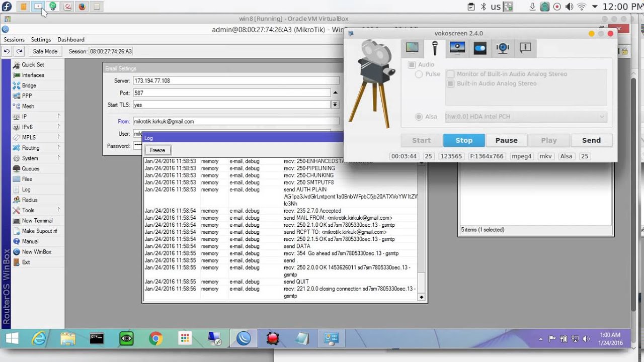Click Freeze in the Log window

[157, 150]
